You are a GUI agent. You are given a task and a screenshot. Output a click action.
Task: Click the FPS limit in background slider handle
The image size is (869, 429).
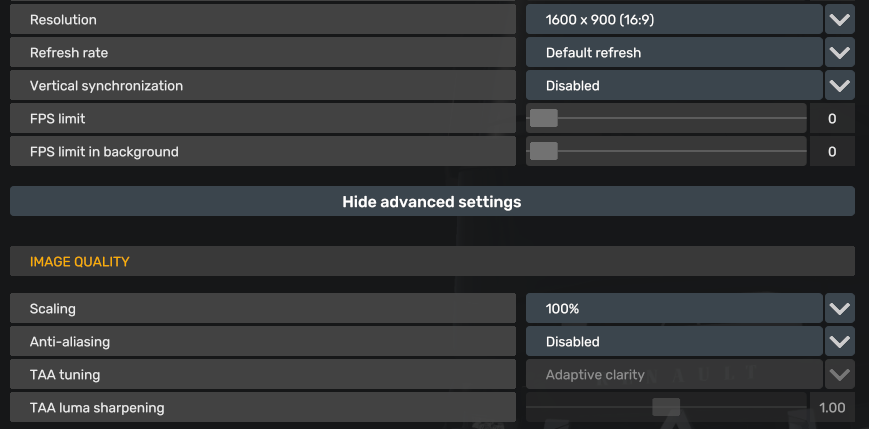[x=543, y=151]
